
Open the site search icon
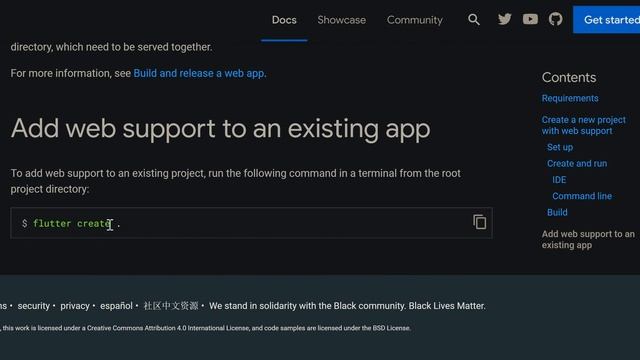474,20
